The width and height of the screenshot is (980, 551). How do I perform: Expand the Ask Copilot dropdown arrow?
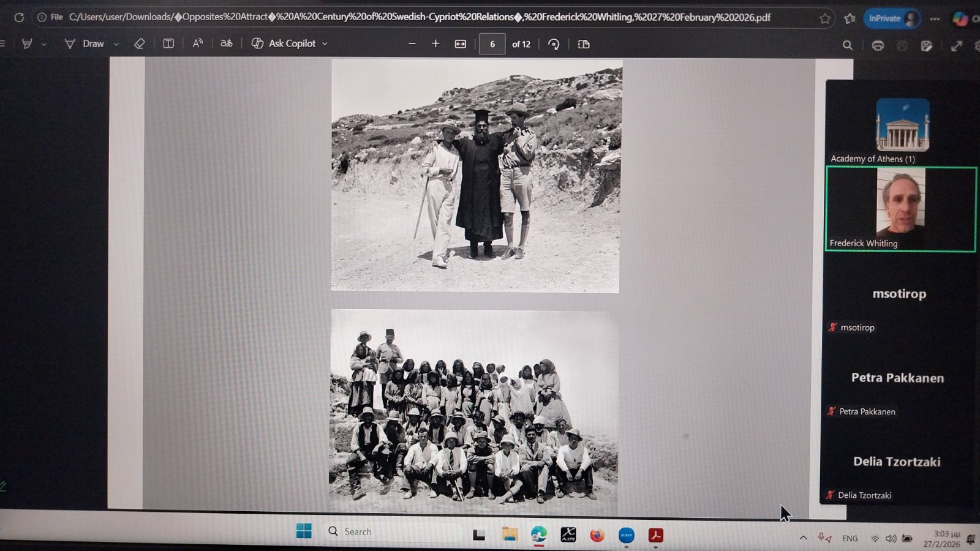[325, 44]
